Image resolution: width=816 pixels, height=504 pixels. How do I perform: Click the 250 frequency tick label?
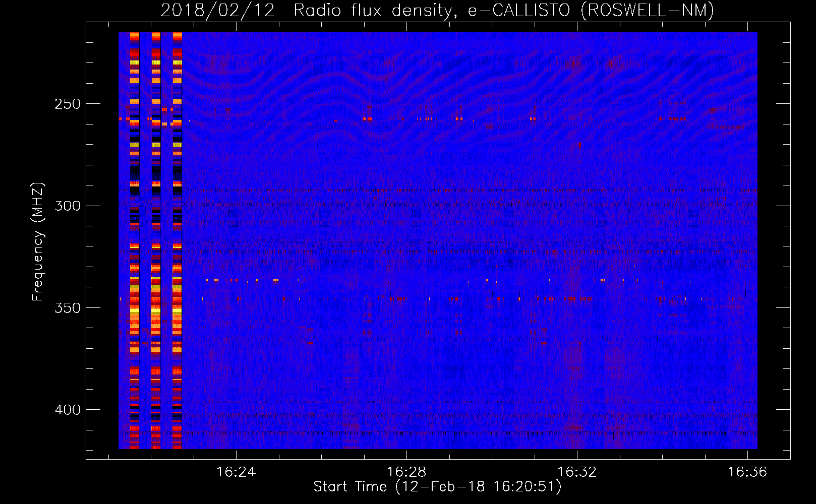pos(67,104)
